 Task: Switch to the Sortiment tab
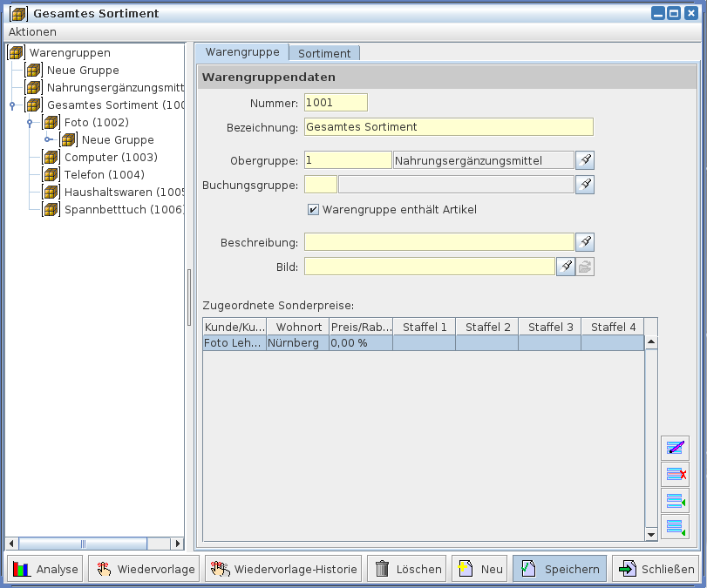tap(324, 53)
